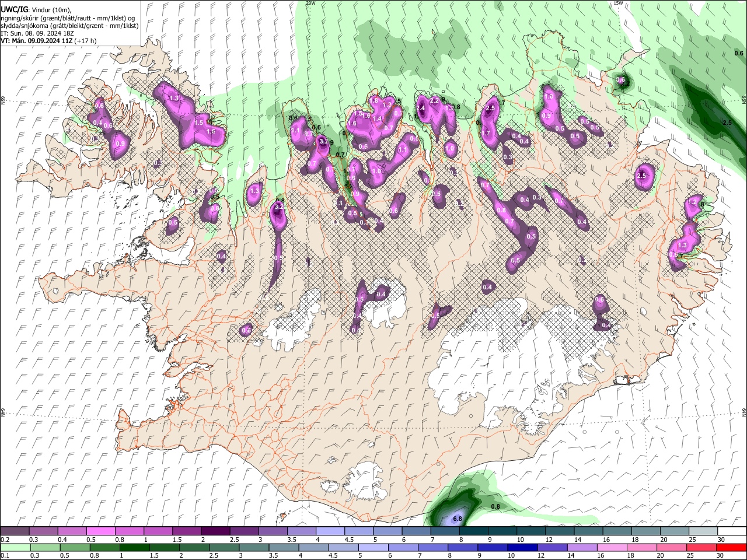747x560 pixels.
Task: Click the '25' label in the lower legend row
Action: [690, 555]
